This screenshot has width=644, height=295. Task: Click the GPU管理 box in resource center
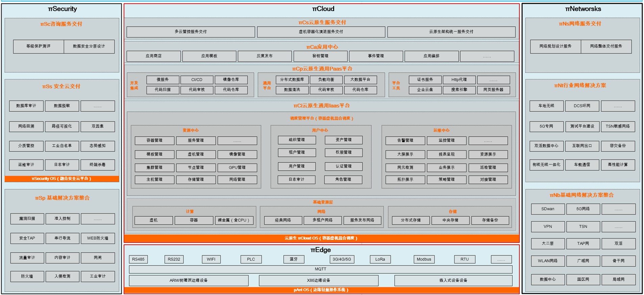237,167
